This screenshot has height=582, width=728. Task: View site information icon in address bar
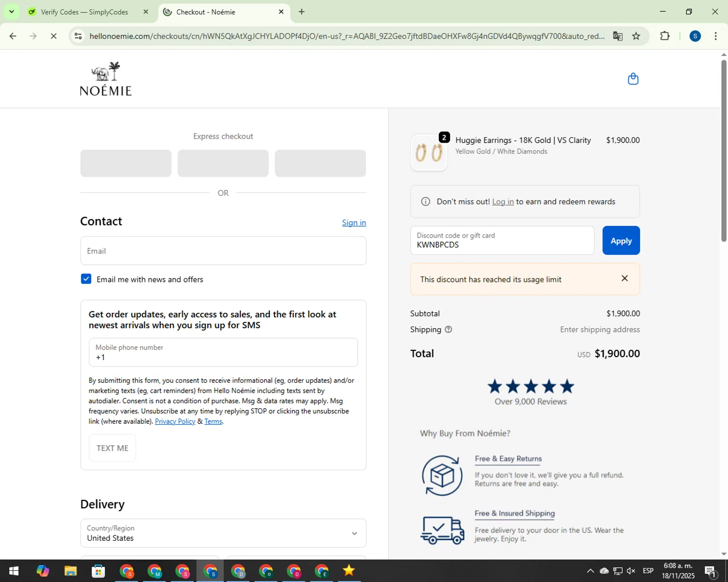click(x=78, y=36)
